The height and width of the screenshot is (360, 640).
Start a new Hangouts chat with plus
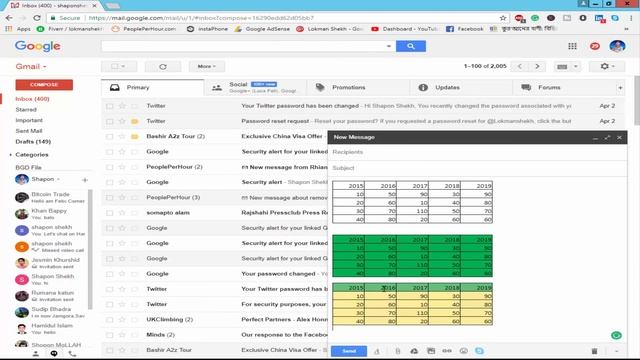click(85, 180)
